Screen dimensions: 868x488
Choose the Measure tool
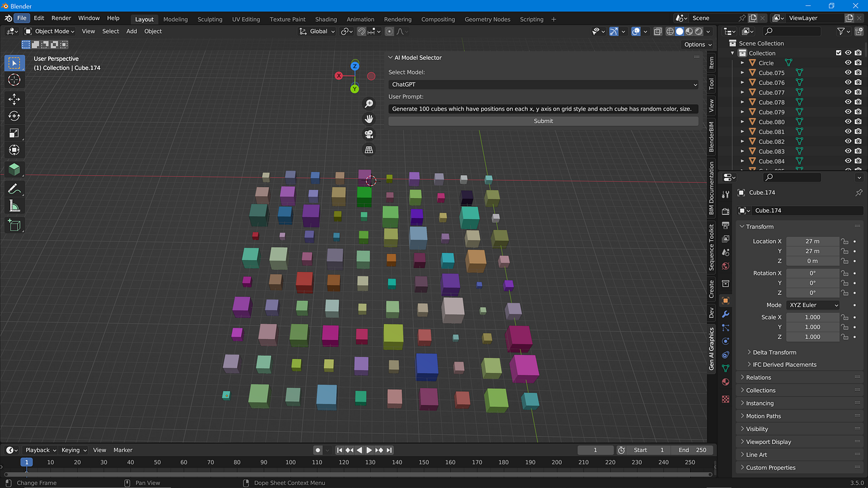pyautogui.click(x=14, y=206)
